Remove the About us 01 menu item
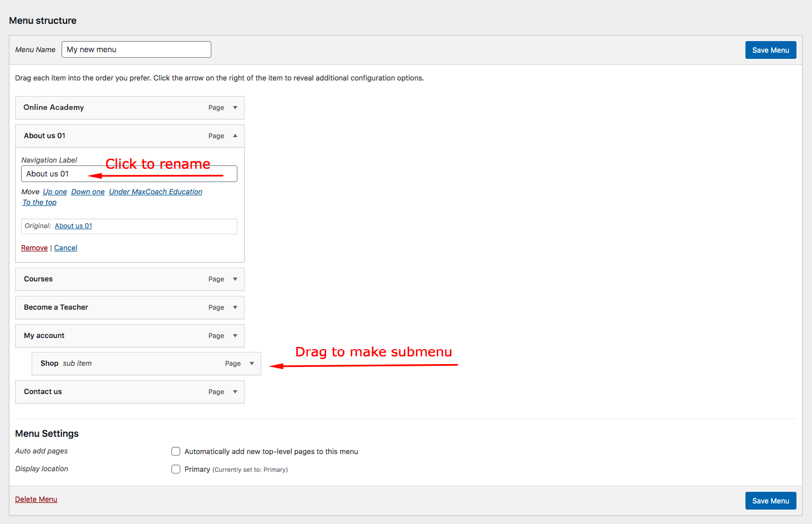This screenshot has width=812, height=524. 34,248
